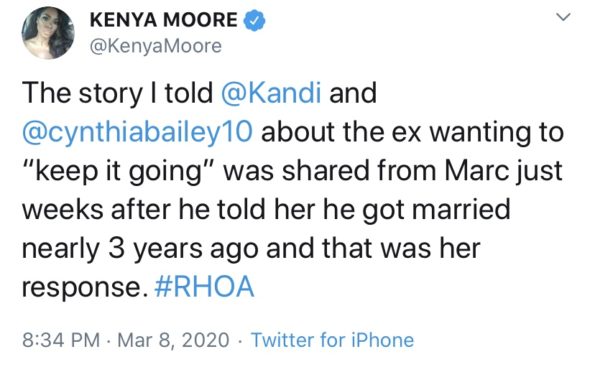This screenshot has height=367, width=595.
Task: Click the blue verified badge icon
Action: pos(254,20)
